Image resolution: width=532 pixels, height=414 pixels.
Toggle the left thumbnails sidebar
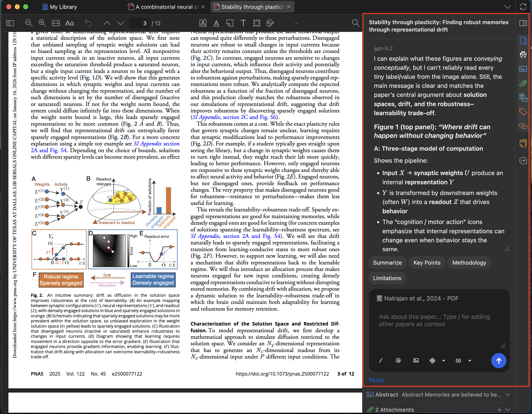tap(10, 23)
